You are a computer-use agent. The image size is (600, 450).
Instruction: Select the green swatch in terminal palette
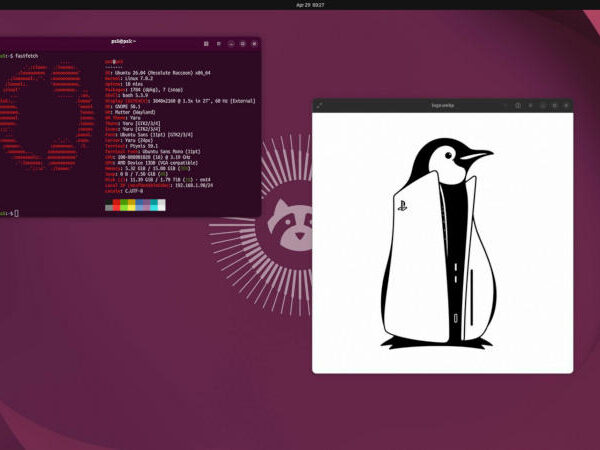coord(124,205)
